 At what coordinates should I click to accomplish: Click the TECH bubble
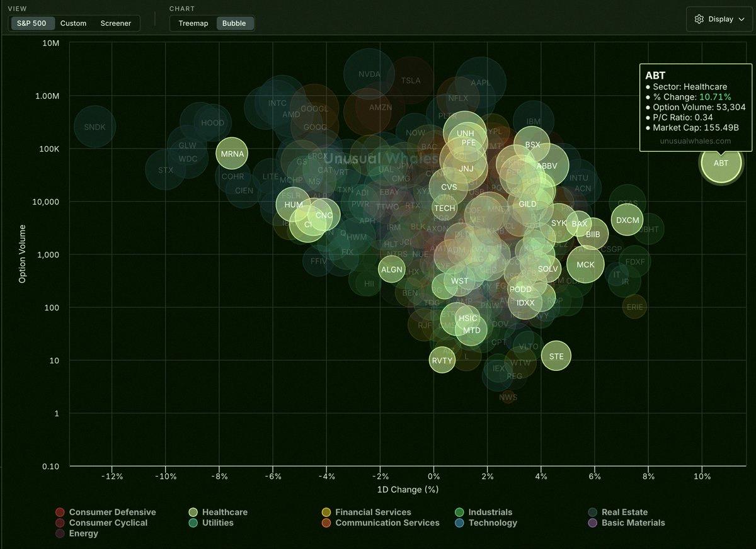tap(444, 208)
